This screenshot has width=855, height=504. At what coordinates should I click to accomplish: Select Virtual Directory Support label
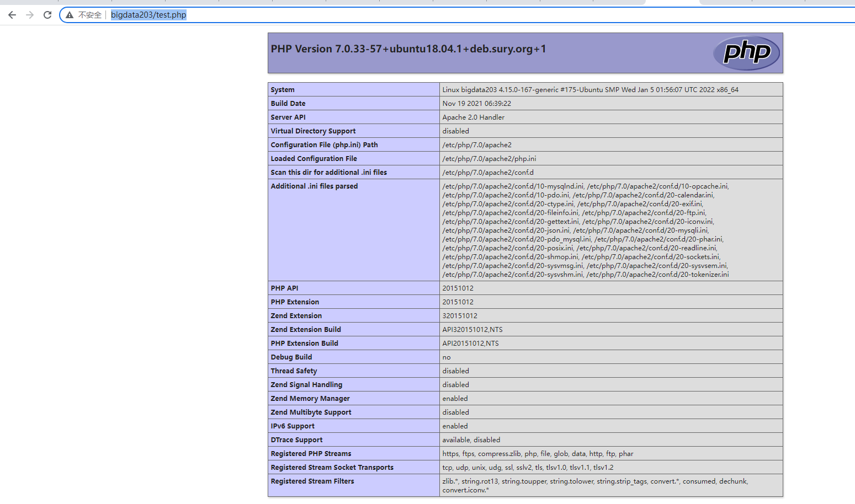(x=313, y=131)
